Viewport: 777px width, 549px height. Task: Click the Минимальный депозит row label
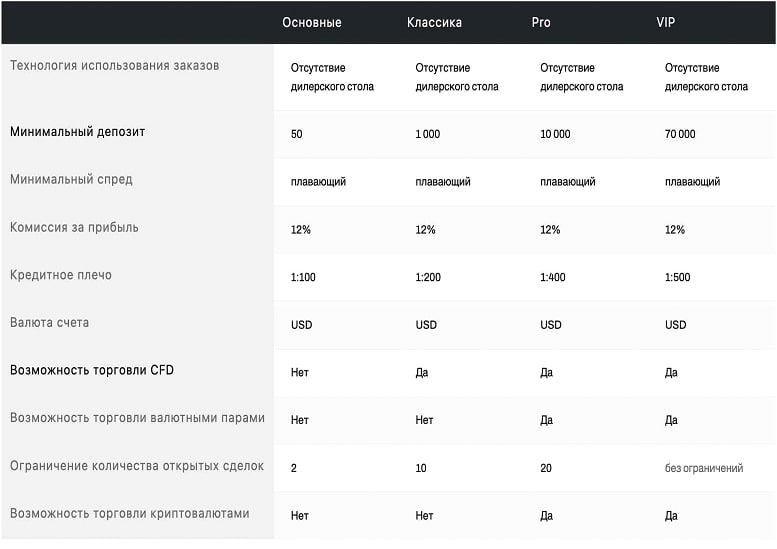[77, 131]
